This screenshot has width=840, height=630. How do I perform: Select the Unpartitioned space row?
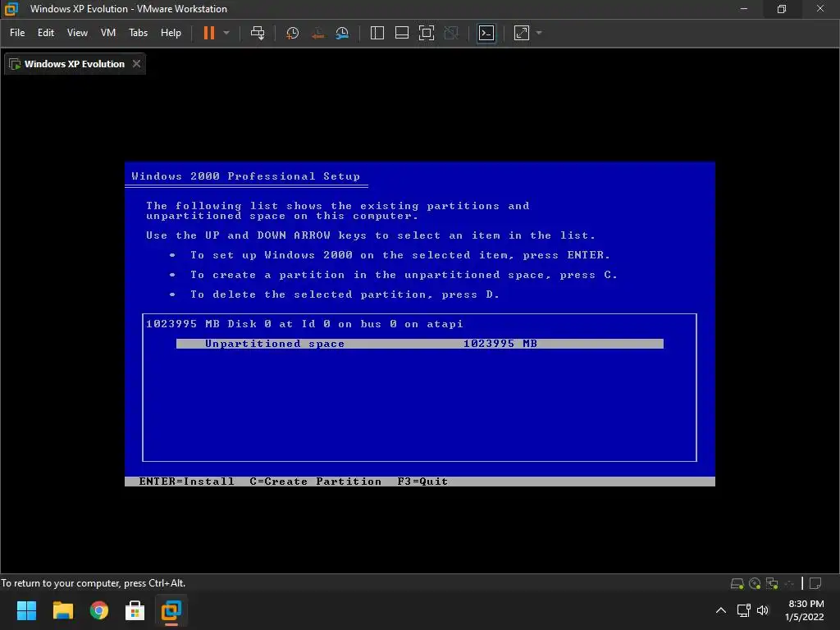pyautogui.click(x=419, y=344)
